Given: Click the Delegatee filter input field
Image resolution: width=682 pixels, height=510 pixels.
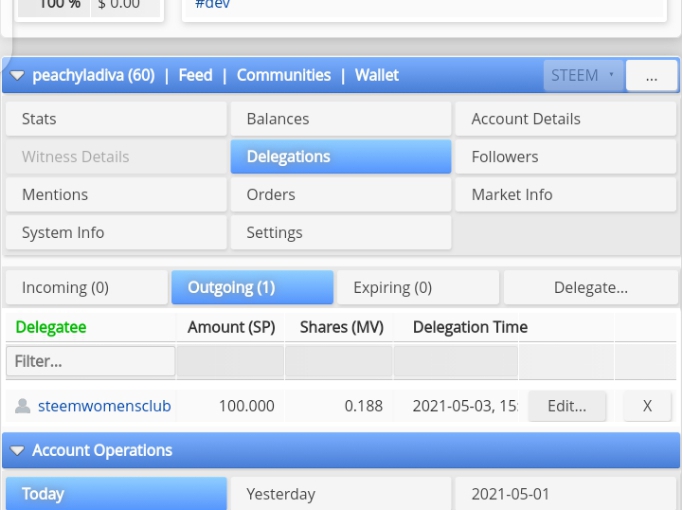Looking at the screenshot, I should [90, 361].
